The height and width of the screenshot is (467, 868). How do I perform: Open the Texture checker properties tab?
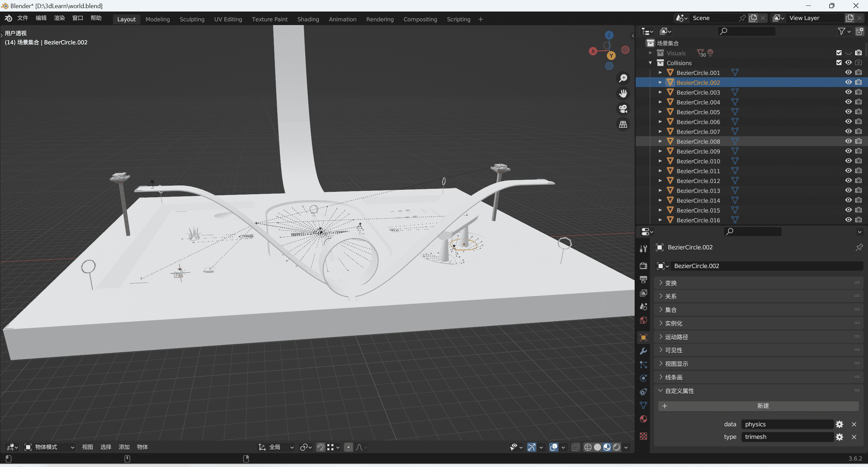pyautogui.click(x=643, y=436)
